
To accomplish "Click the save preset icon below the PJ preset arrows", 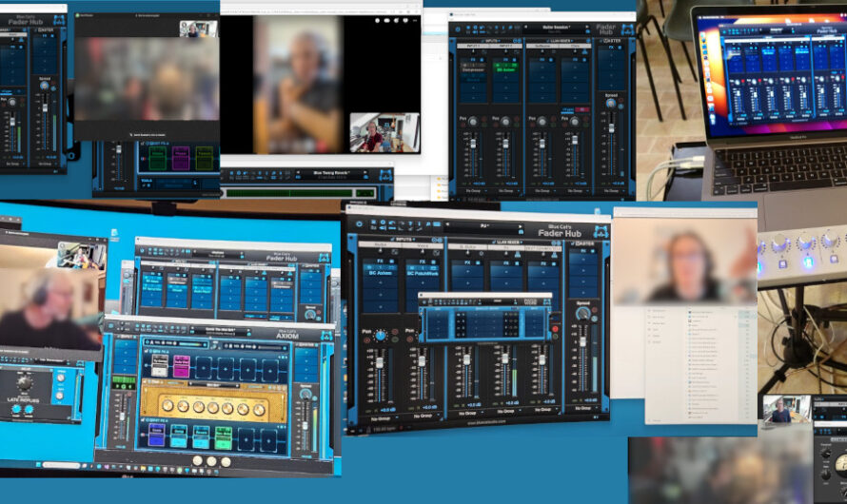I will tap(521, 232).
